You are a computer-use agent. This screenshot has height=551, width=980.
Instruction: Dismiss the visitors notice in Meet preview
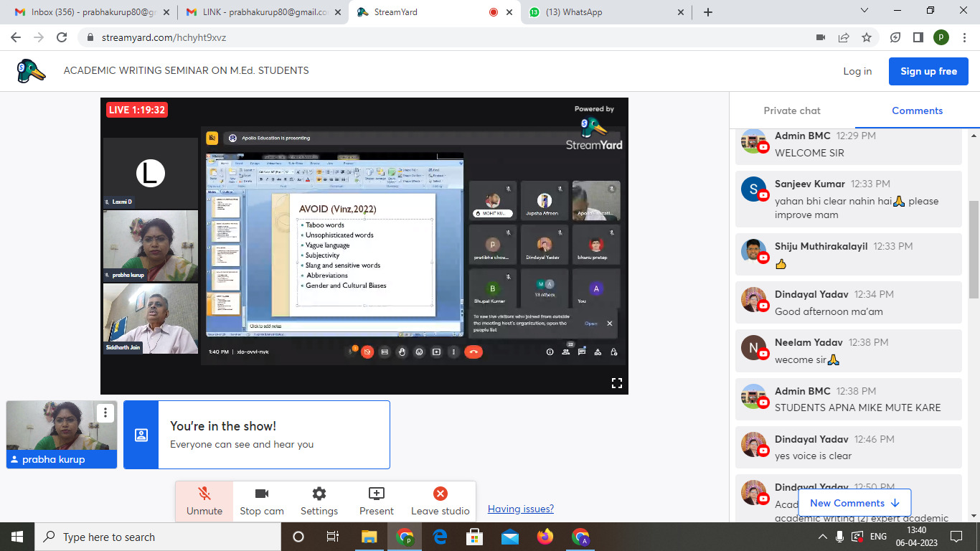[610, 324]
